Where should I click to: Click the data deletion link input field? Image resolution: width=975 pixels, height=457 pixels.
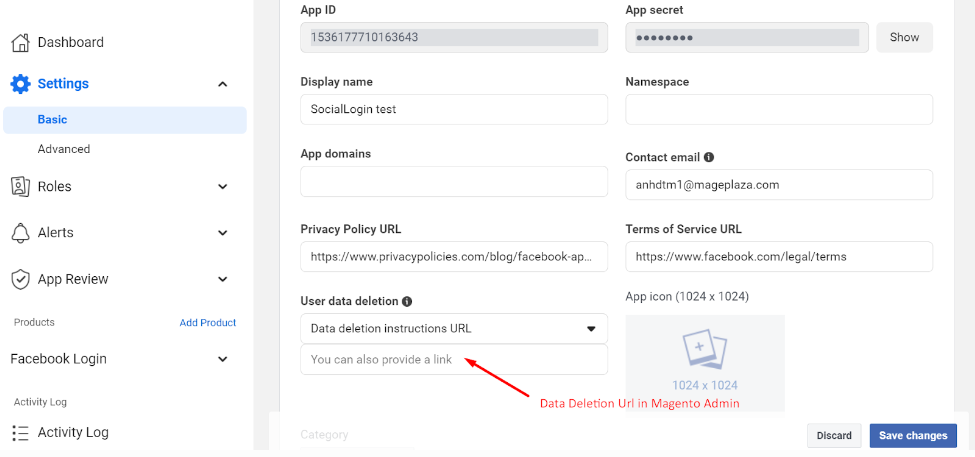pos(453,359)
